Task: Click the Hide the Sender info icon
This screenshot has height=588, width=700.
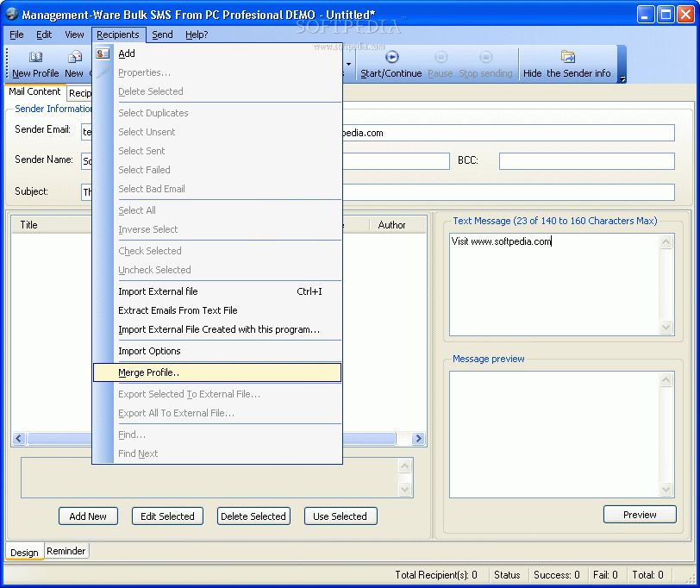Action: point(567,57)
